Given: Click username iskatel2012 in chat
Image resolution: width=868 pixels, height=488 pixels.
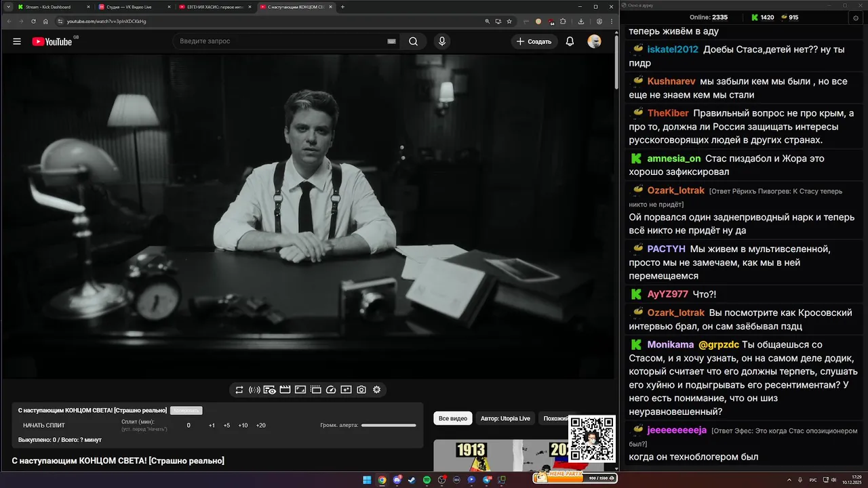Looking at the screenshot, I should click(673, 49).
